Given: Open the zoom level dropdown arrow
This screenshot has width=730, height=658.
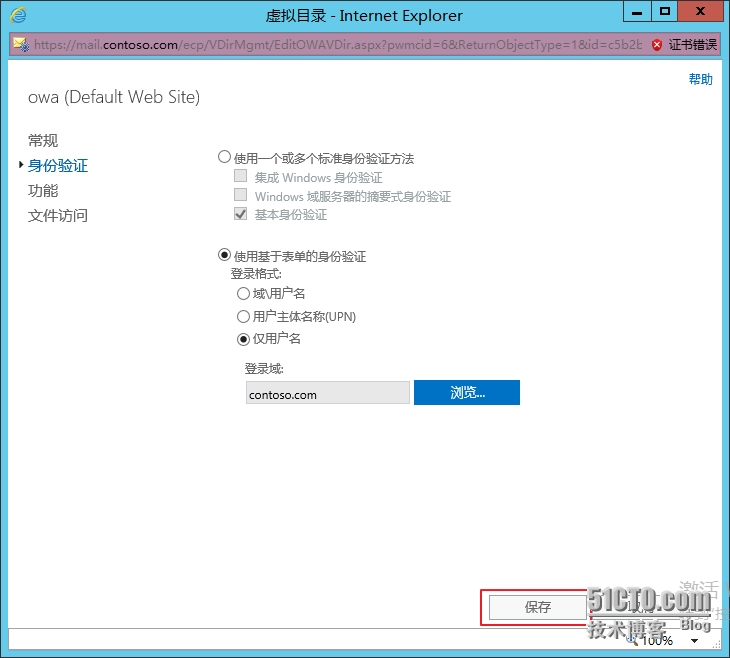Looking at the screenshot, I should (694, 641).
